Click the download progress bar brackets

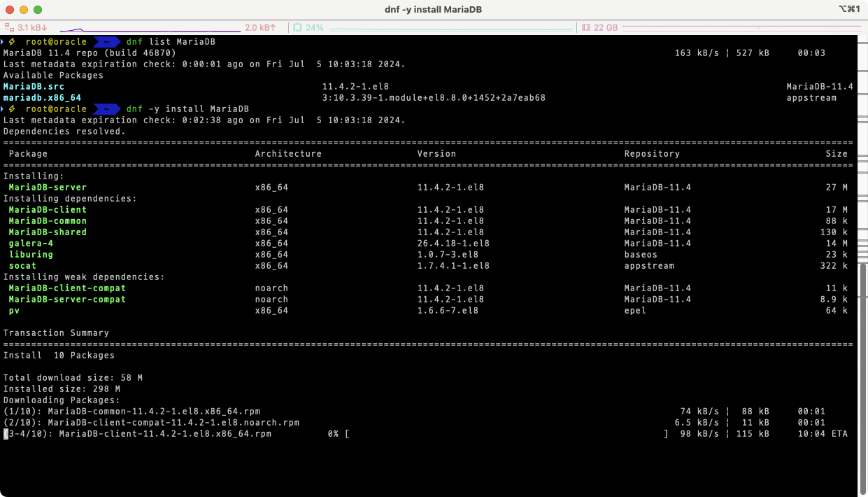(506, 434)
